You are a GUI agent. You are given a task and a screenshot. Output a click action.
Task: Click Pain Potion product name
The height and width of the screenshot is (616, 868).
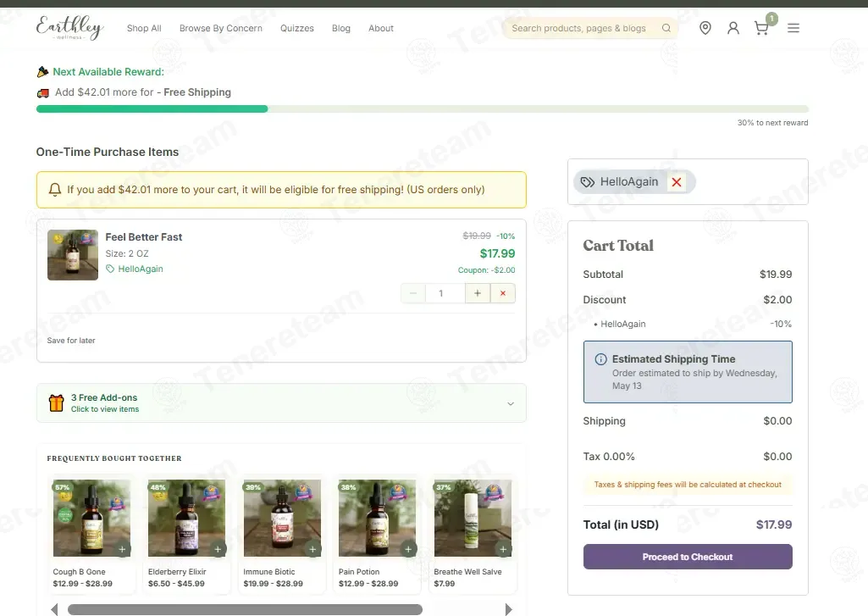pos(359,572)
